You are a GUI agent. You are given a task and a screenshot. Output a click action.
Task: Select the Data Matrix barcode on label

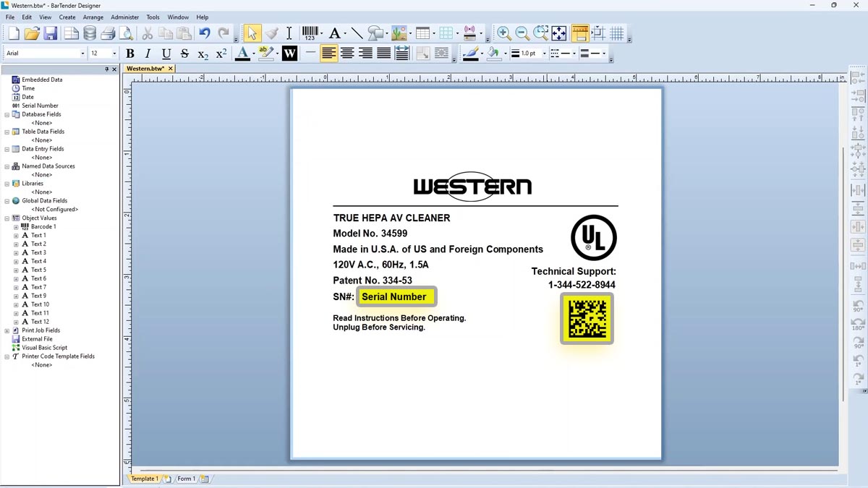(x=587, y=319)
